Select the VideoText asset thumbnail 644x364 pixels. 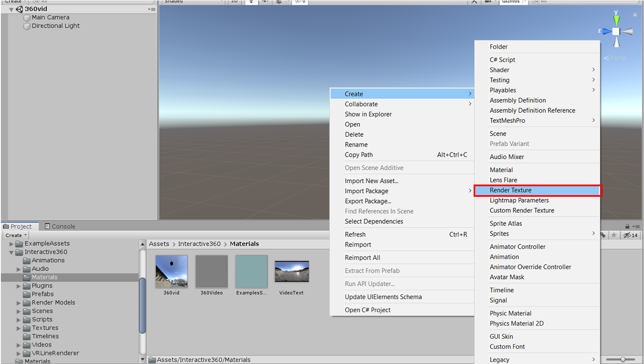[291, 272]
